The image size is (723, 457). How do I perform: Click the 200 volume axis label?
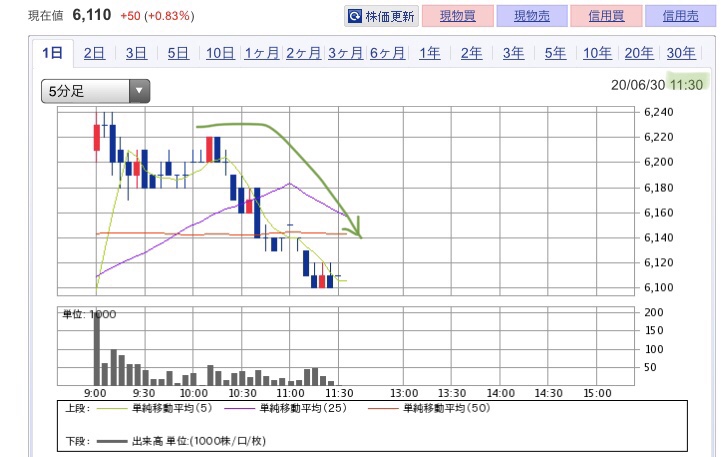pos(654,312)
